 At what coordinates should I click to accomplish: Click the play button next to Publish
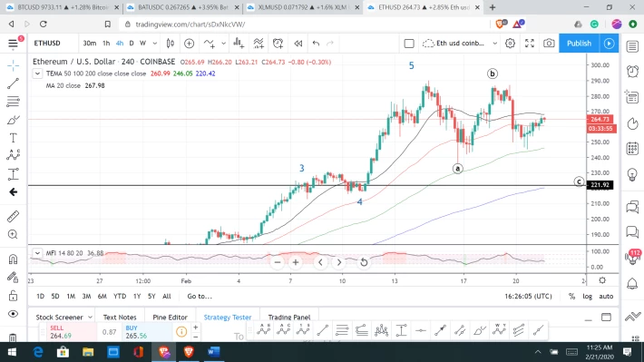(610, 44)
